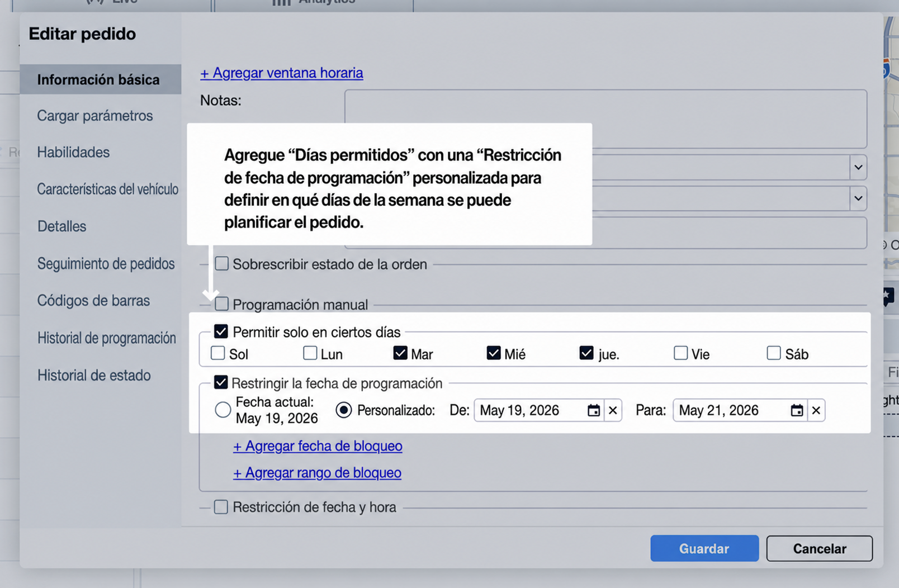Expand the second dropdown below Notas
Viewport: 899px width, 588px height.
point(858,198)
